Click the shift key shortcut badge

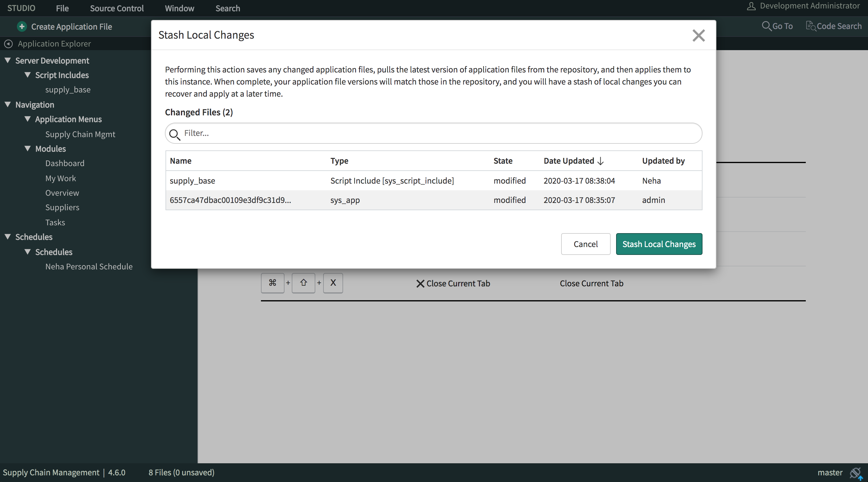[x=303, y=283]
